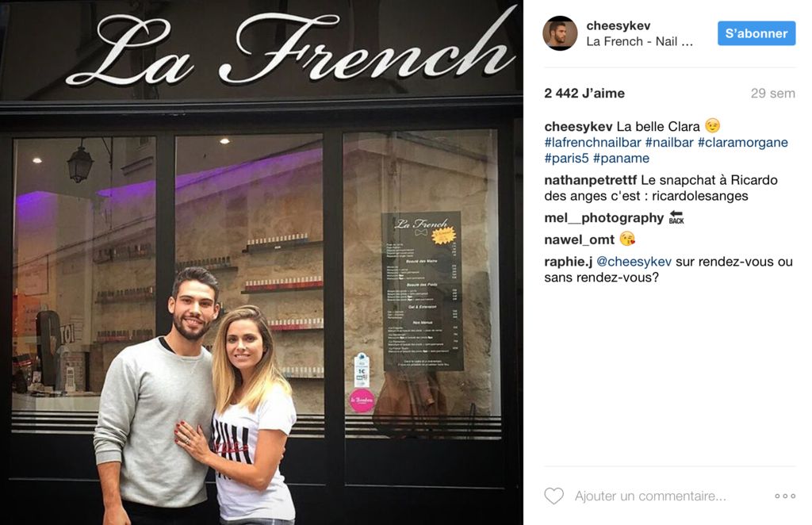Open the three-dots more options menu
812x525 pixels.
coord(785,496)
